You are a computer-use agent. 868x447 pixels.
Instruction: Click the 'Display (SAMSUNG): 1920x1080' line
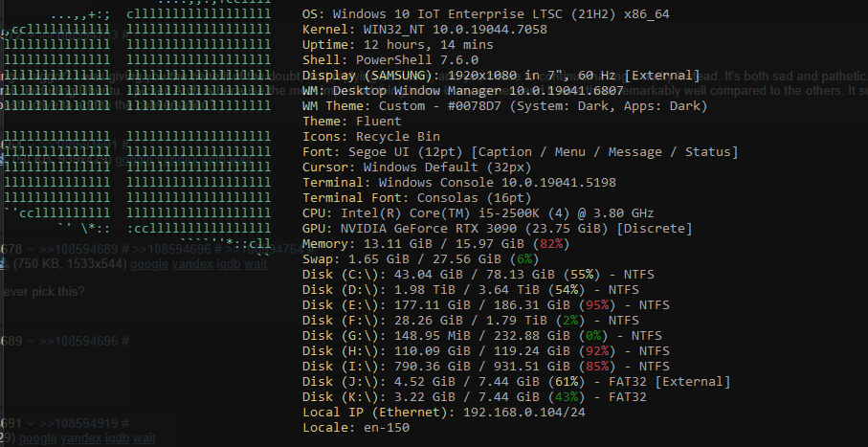tap(501, 76)
